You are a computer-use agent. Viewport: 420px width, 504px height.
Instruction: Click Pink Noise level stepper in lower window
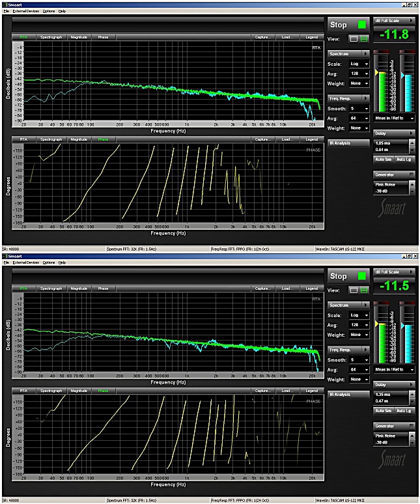[412, 439]
